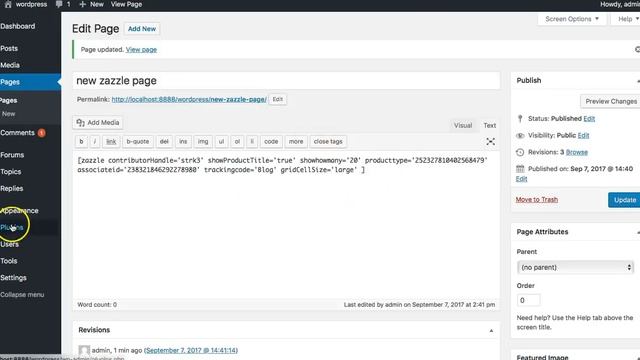Edit the published date
Viewport: 640px width, 360px height.
coord(522,179)
